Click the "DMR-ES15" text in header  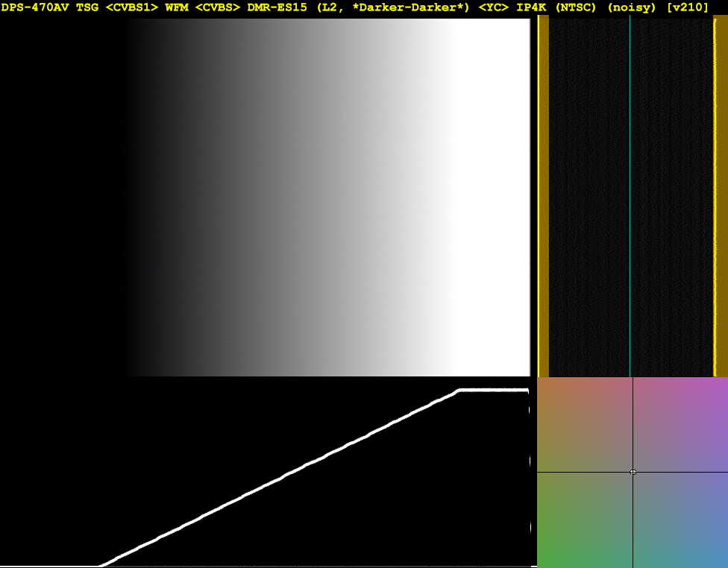click(277, 7)
